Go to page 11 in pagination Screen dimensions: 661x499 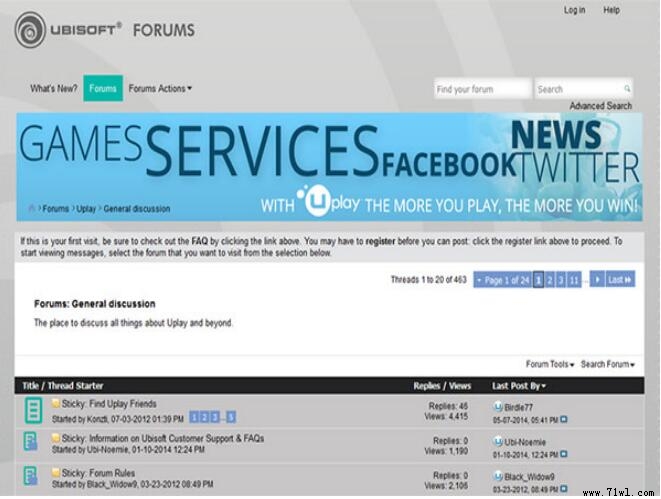574,280
